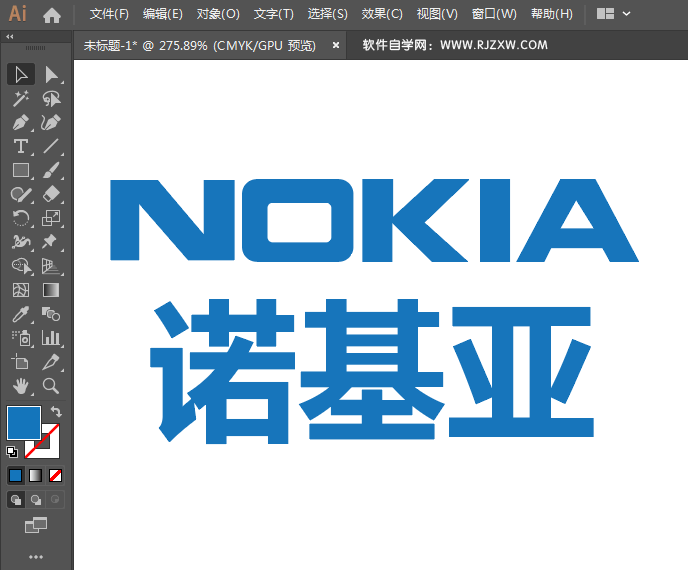The width and height of the screenshot is (688, 570).
Task: Open the 帮助(H) menu
Action: tap(552, 14)
